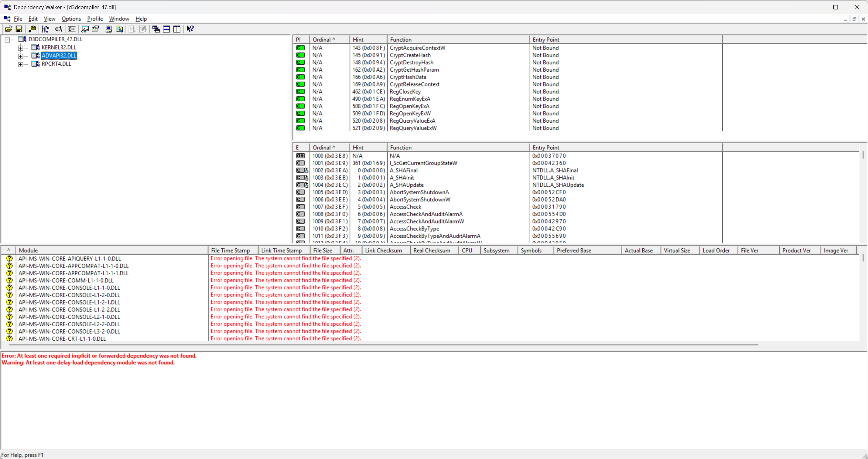Screen dimensions: 868x459
Task: Open a new module file
Action: tap(9, 29)
